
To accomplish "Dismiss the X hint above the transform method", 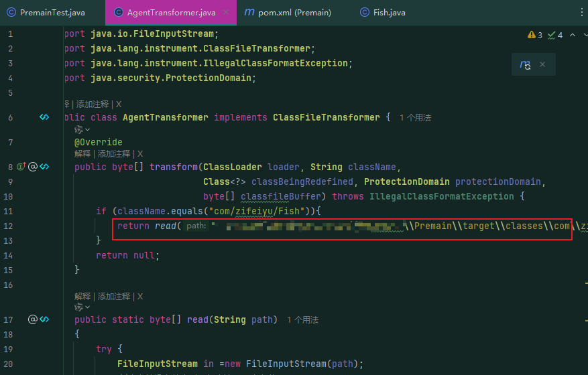I will click(x=140, y=154).
